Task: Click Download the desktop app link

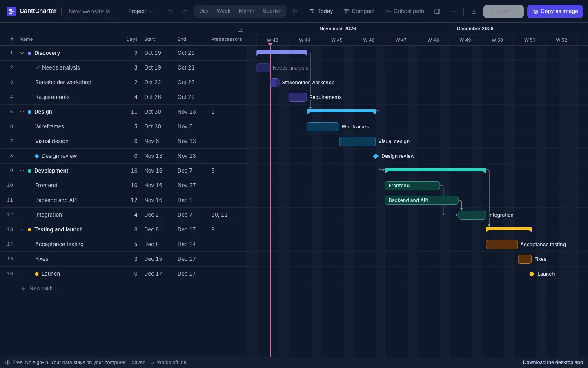Action: click(553, 362)
